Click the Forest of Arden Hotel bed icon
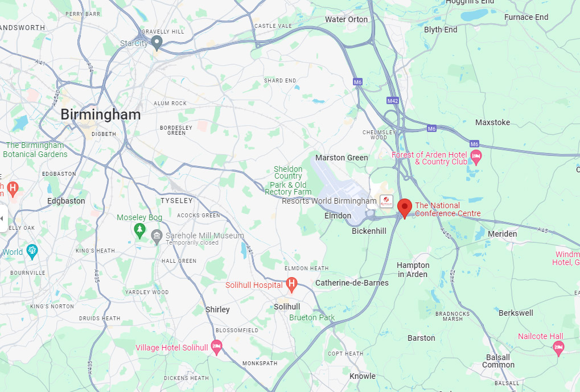Screen dimensions: 580x392 (x=476, y=157)
